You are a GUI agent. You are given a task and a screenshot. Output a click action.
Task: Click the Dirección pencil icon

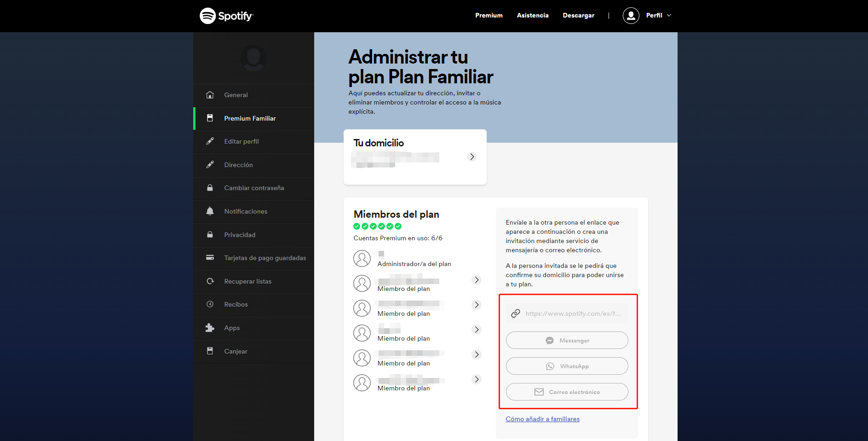[210, 165]
